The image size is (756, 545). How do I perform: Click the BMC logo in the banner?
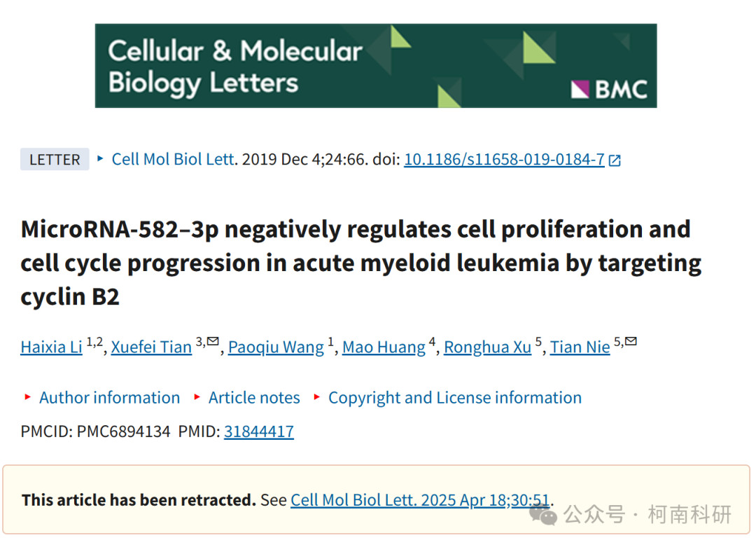[x=610, y=89]
